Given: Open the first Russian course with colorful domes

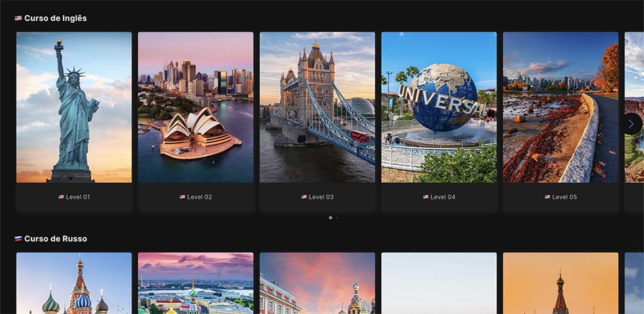Looking at the screenshot, I should pos(74,283).
